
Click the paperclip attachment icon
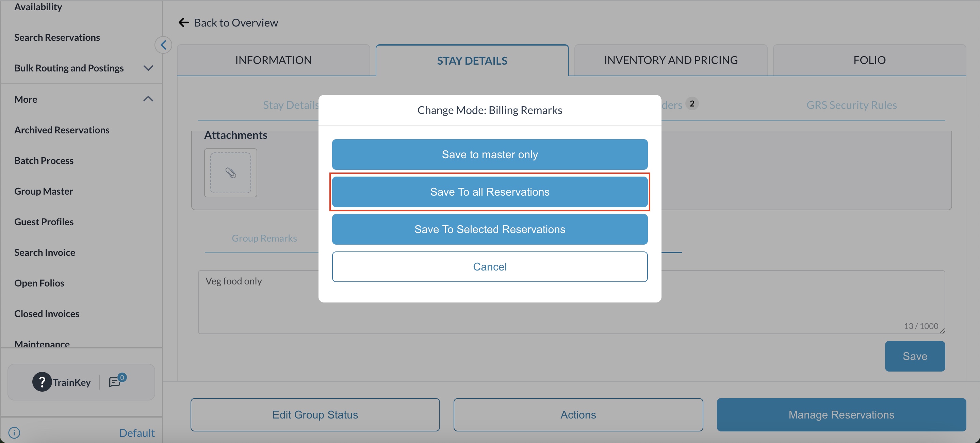tap(231, 173)
